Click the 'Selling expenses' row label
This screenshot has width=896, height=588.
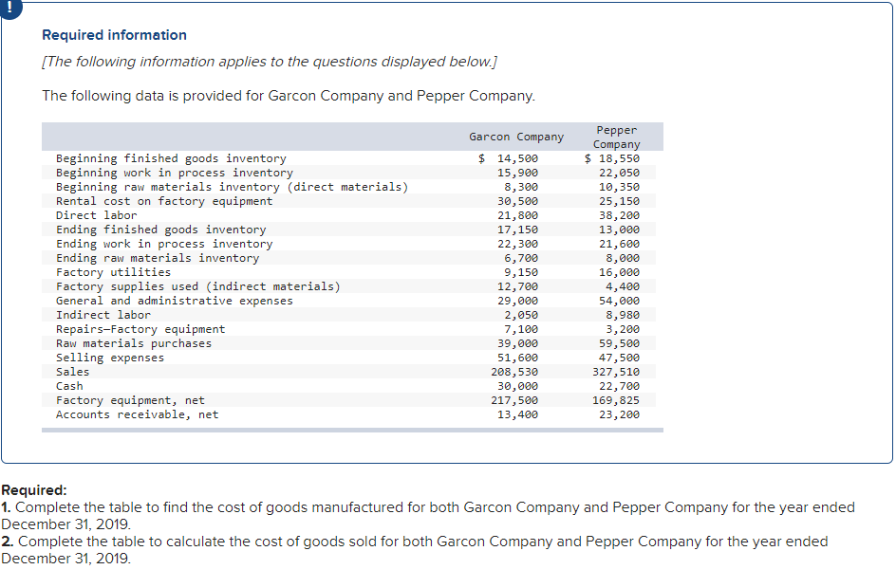(x=110, y=358)
